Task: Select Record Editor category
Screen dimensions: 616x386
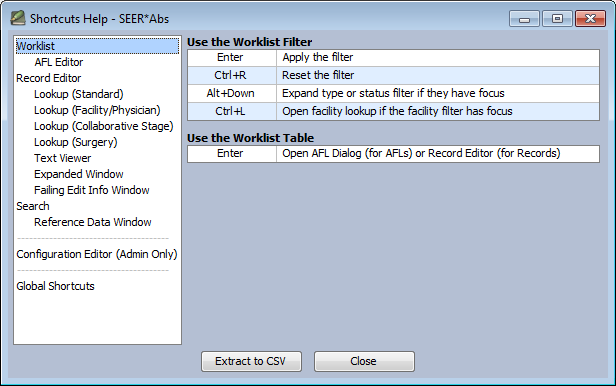Action: pos(49,78)
